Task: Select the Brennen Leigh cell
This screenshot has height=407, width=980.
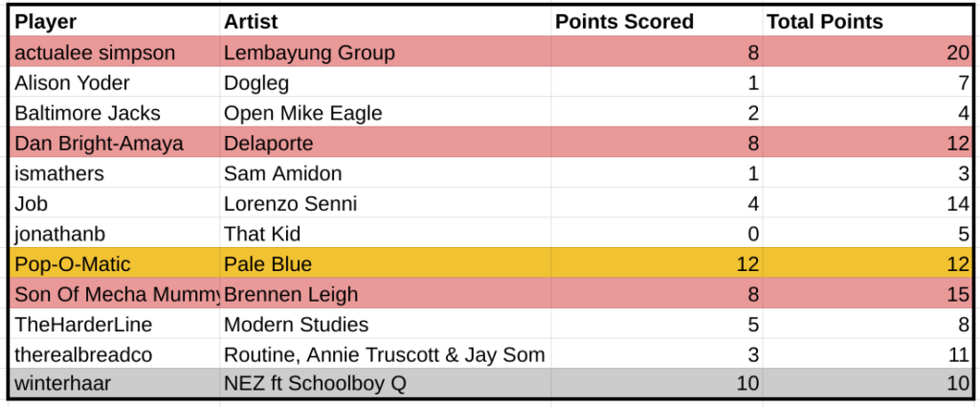Action: point(291,294)
